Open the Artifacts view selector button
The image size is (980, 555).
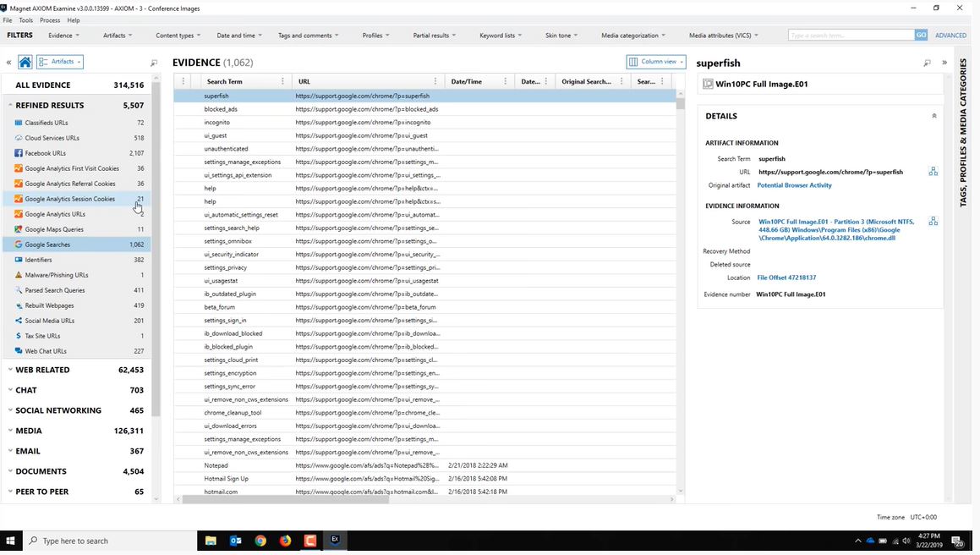coord(60,62)
